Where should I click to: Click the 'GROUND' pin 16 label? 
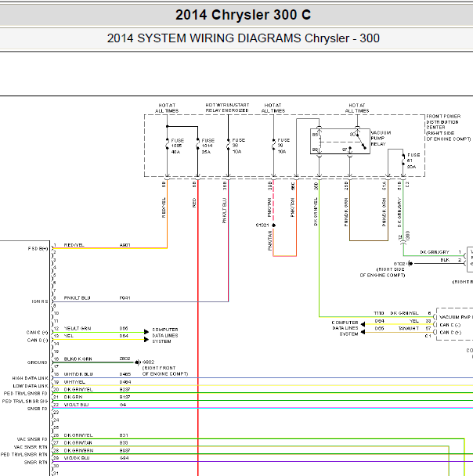[38, 362]
